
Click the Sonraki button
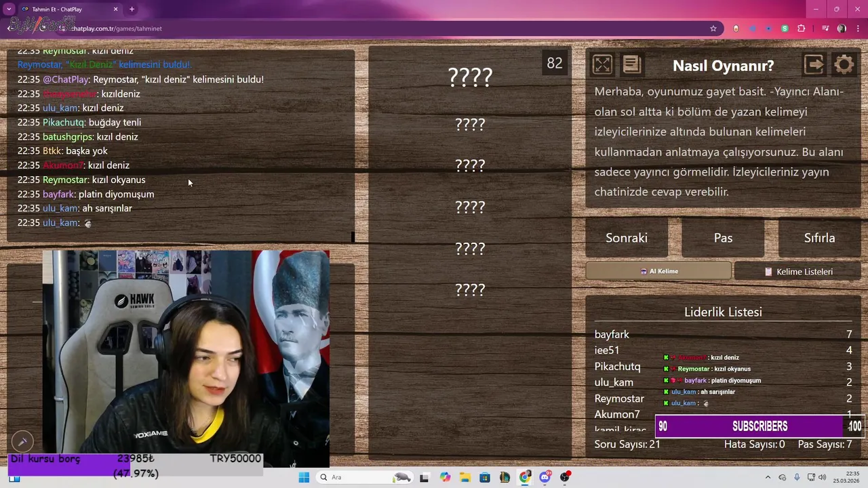click(x=627, y=238)
